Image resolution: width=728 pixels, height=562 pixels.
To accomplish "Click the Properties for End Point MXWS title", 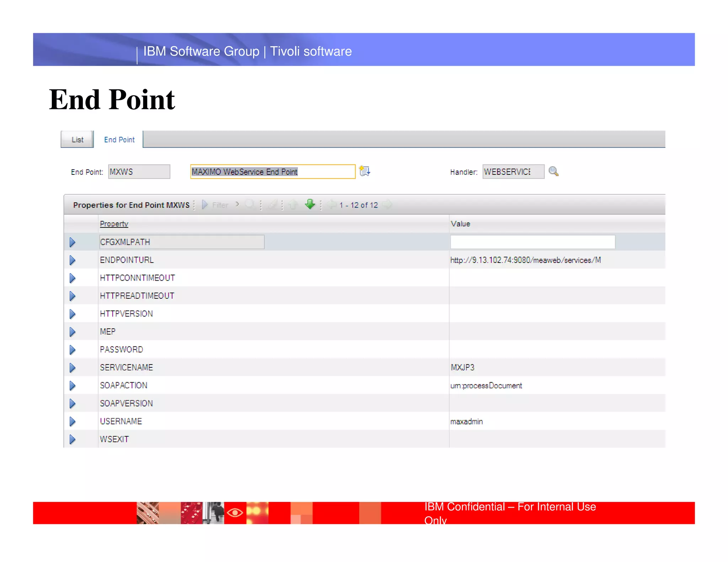I will click(x=131, y=205).
